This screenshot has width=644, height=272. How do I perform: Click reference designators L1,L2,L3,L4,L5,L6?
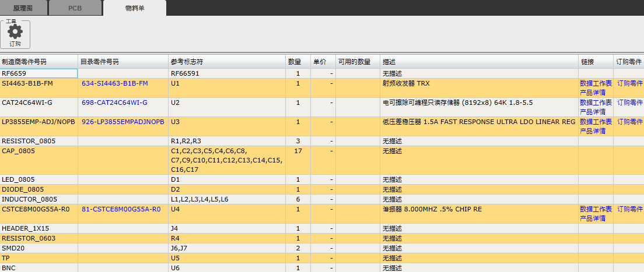(199, 199)
